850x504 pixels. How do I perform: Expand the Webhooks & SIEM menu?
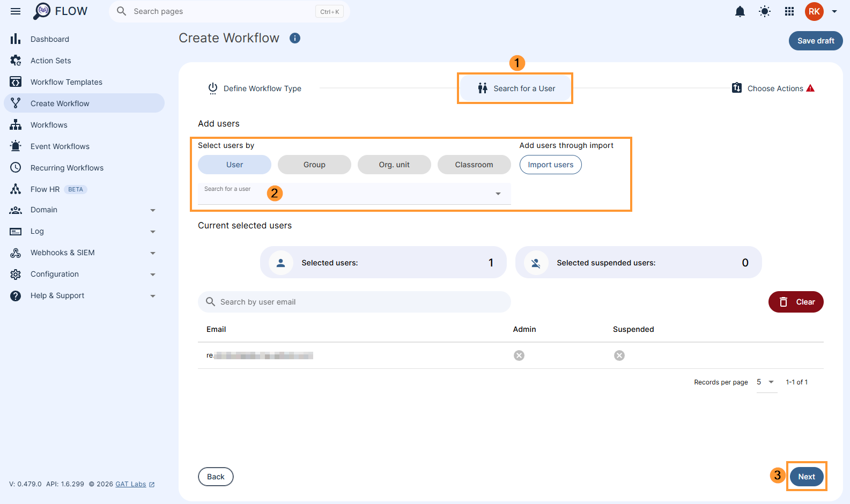tap(153, 253)
